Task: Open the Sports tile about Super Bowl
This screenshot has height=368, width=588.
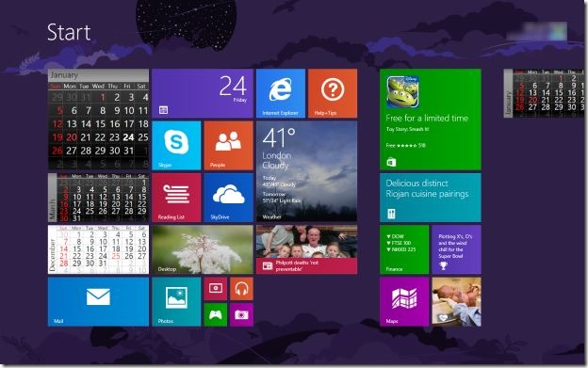Action: tap(456, 249)
